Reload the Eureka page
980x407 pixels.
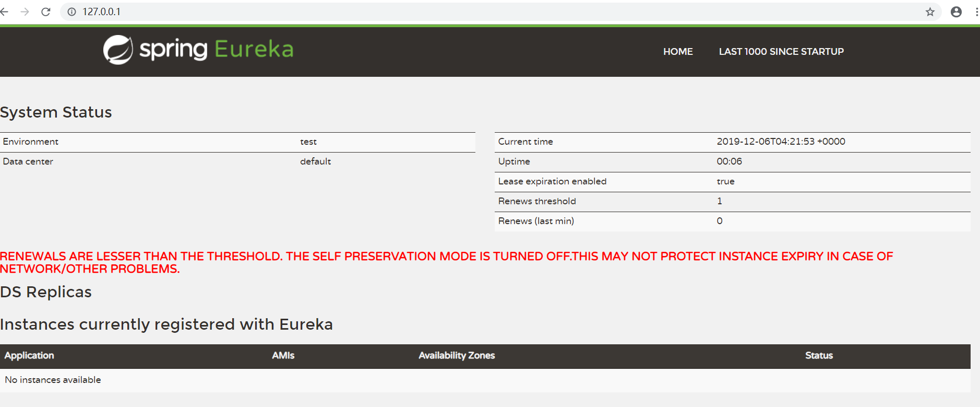point(46,11)
